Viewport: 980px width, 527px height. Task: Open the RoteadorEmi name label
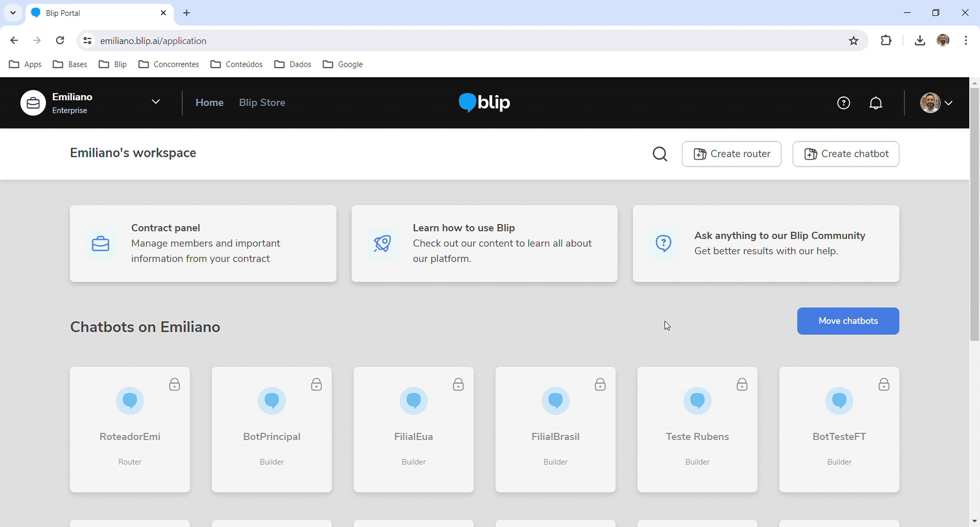pyautogui.click(x=130, y=437)
